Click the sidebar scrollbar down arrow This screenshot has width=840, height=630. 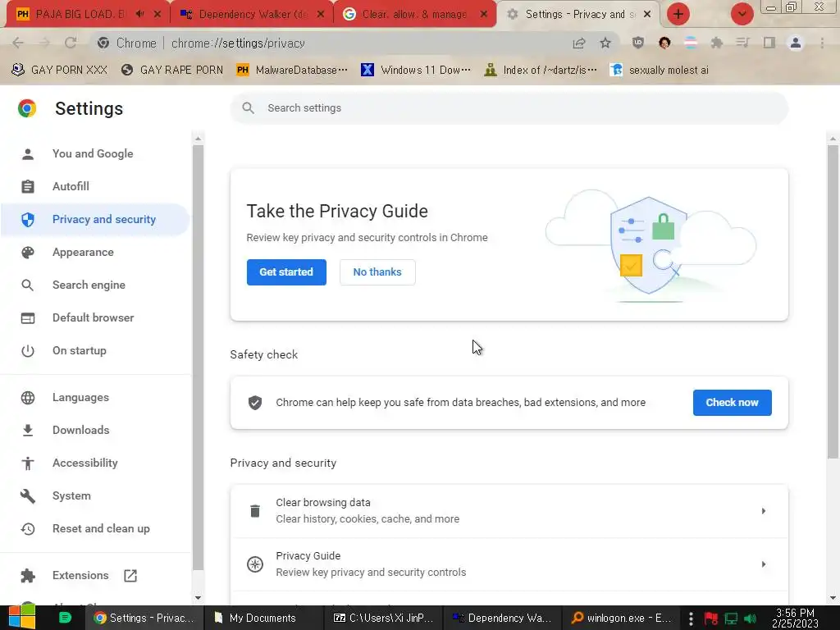pyautogui.click(x=198, y=597)
